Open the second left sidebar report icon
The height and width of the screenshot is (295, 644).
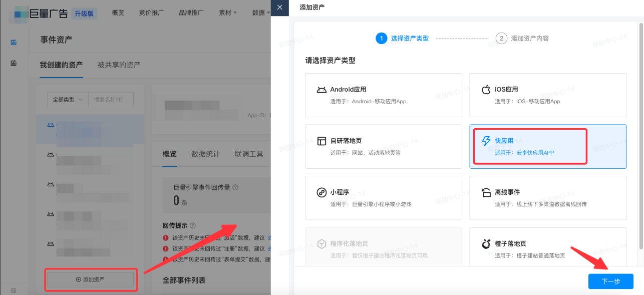coord(14,63)
